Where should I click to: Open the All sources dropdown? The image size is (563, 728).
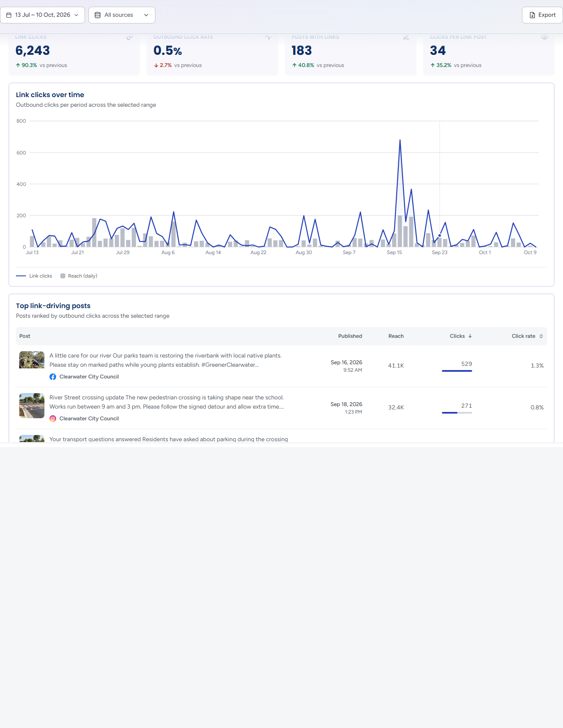pos(122,15)
